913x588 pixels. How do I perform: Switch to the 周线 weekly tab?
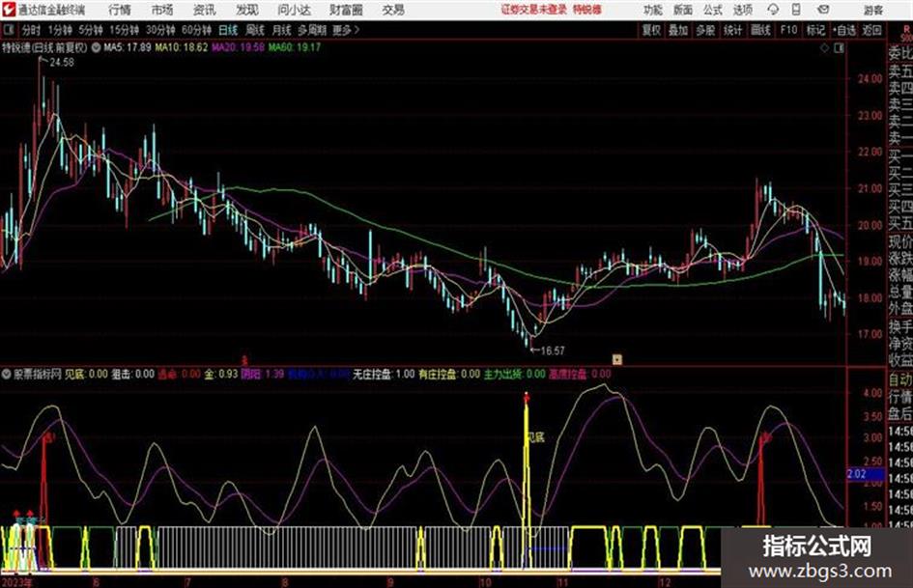255,30
